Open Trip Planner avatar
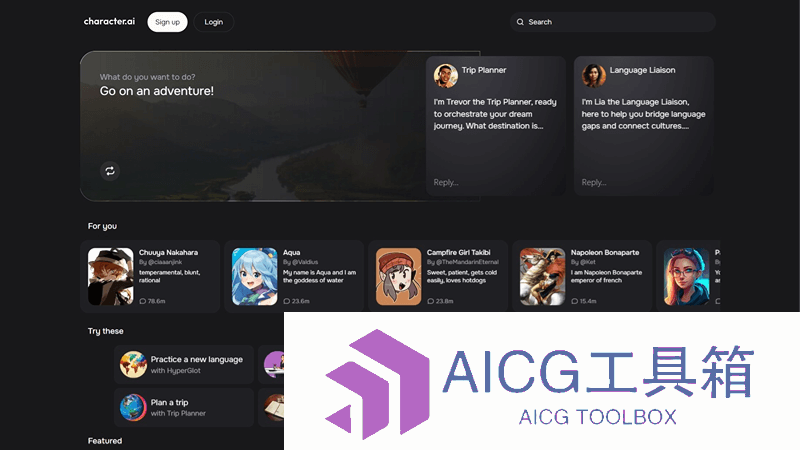The image size is (800, 450). click(x=445, y=76)
